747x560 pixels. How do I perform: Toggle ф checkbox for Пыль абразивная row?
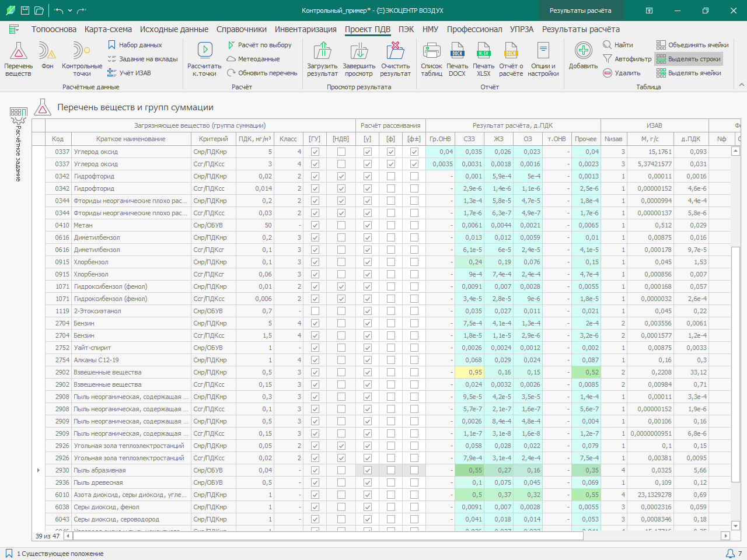tap(391, 470)
